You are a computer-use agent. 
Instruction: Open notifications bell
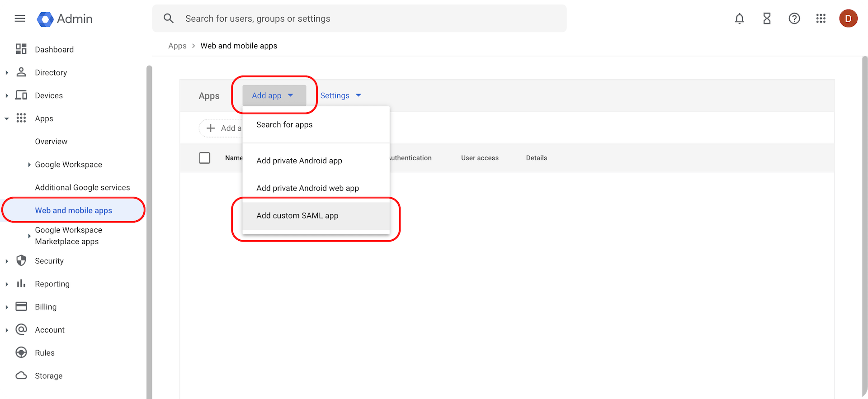coord(740,19)
